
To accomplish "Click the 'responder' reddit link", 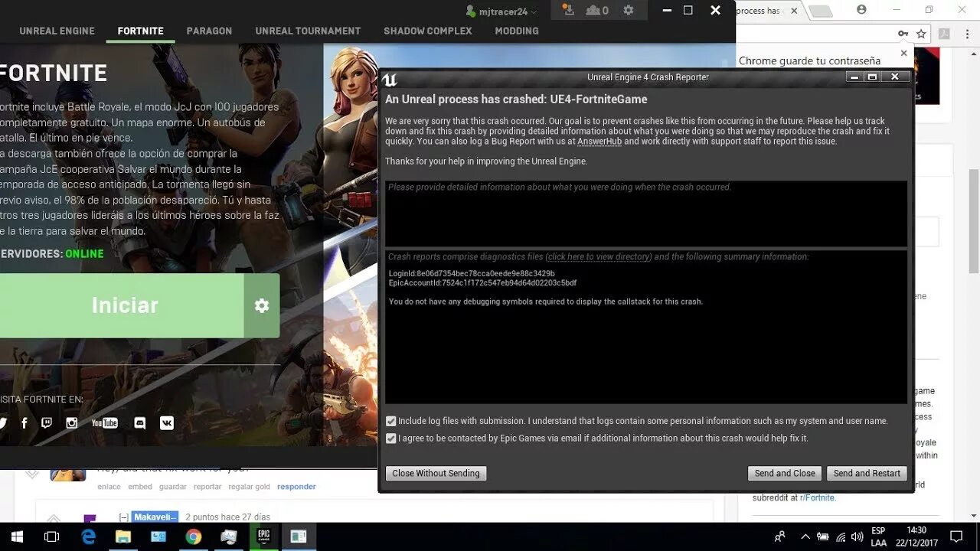I will 296,487.
